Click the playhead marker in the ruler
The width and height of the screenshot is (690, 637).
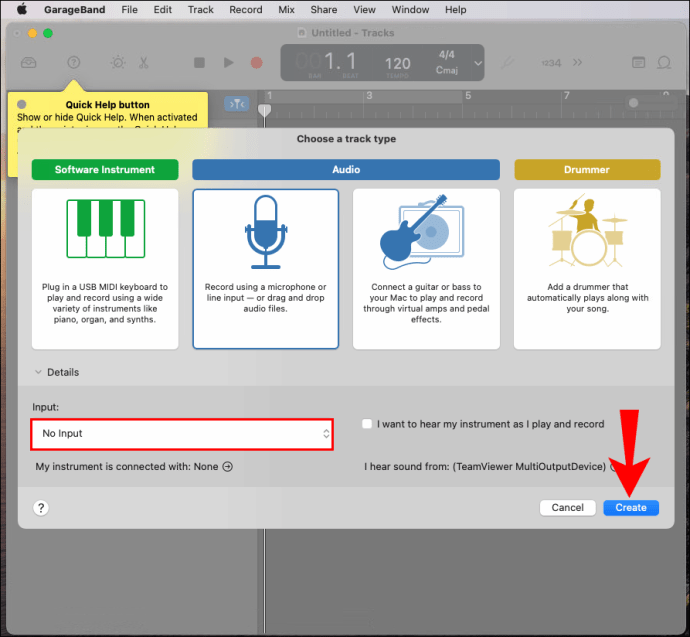coord(264,110)
